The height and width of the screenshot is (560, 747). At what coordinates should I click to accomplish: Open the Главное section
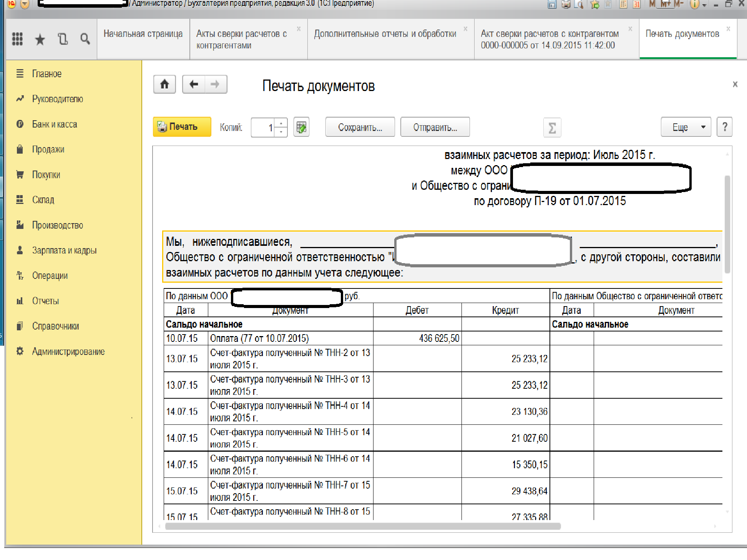(x=46, y=74)
